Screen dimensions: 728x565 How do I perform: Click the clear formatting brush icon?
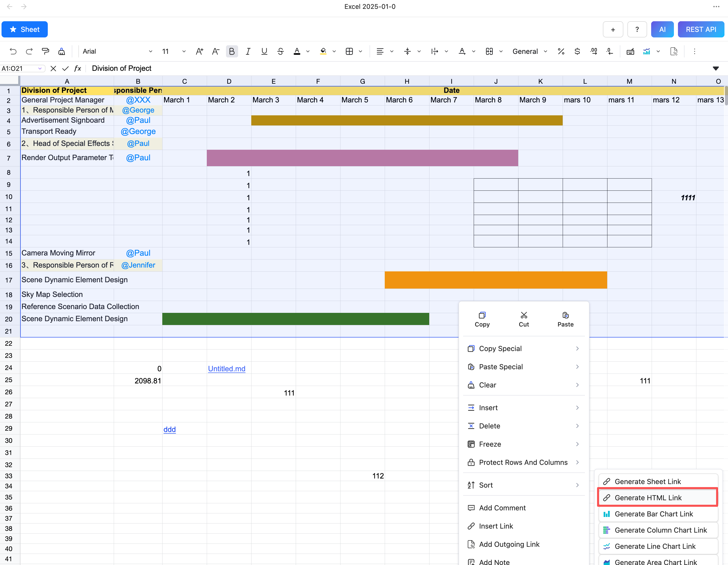(62, 51)
